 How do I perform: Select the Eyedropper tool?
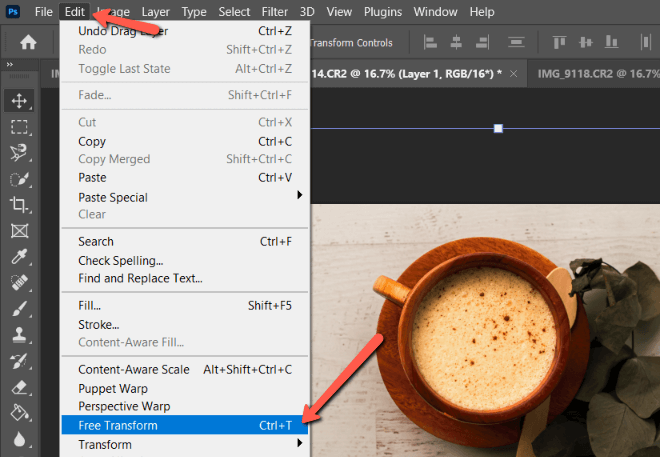(x=18, y=257)
